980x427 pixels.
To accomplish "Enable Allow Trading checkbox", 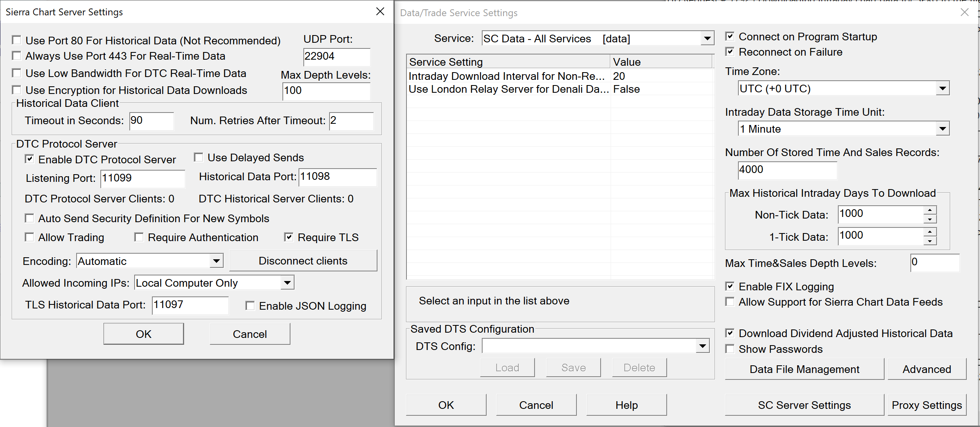I will (29, 237).
